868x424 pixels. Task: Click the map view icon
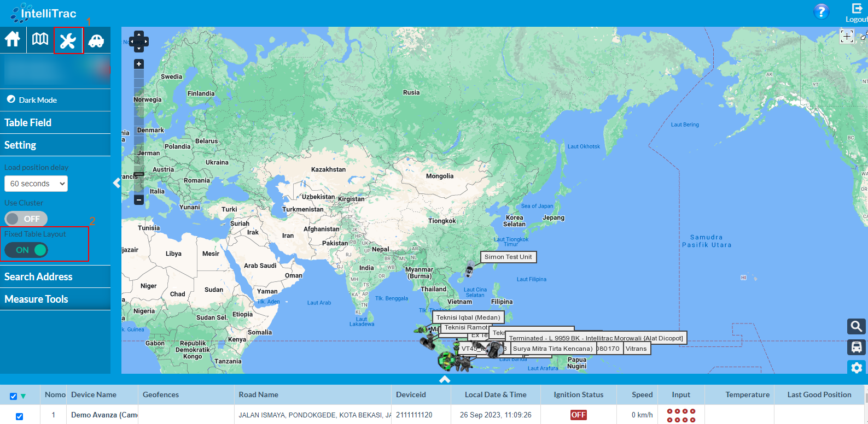(x=40, y=40)
